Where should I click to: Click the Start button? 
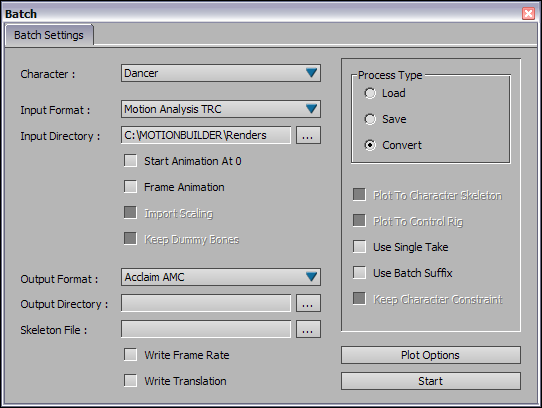[431, 381]
